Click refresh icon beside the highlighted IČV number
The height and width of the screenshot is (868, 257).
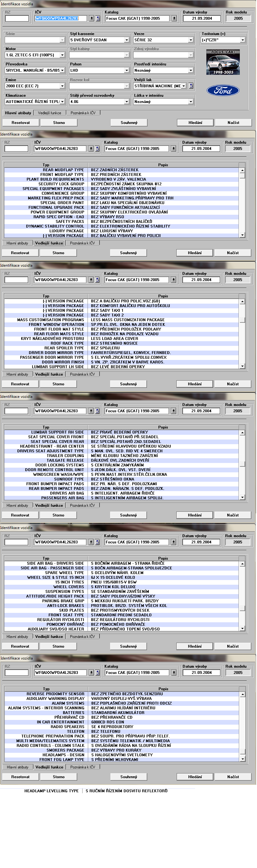pyautogui.click(x=98, y=18)
